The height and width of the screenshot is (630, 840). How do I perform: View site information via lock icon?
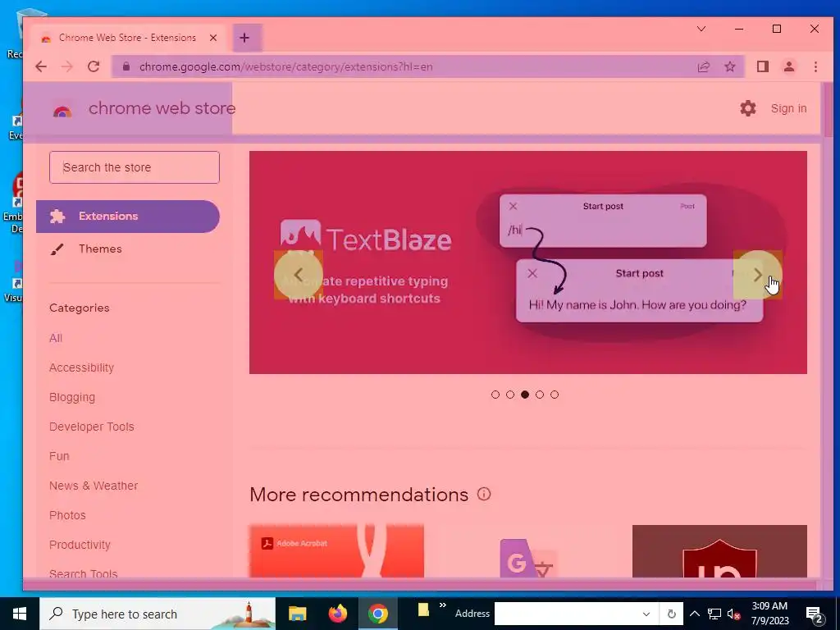click(126, 66)
